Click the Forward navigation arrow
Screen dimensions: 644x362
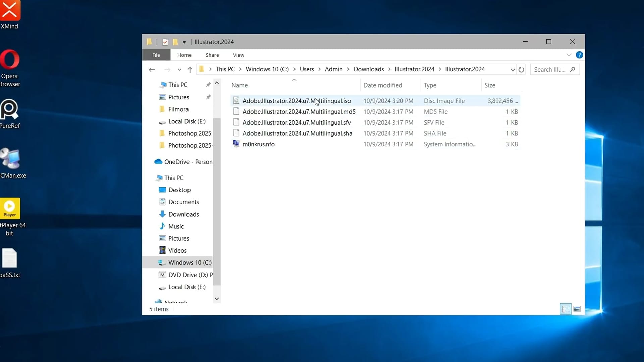167,70
